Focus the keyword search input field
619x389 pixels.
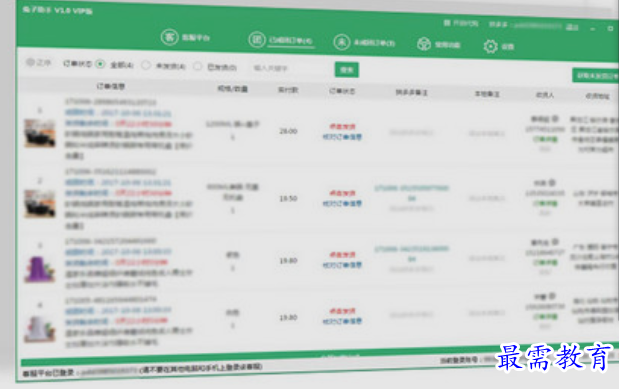[291, 68]
